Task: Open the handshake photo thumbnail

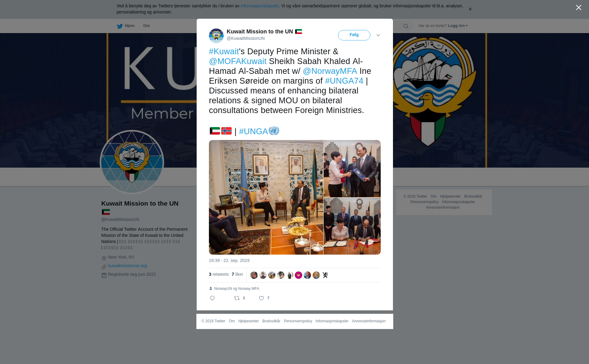Action: (352, 169)
